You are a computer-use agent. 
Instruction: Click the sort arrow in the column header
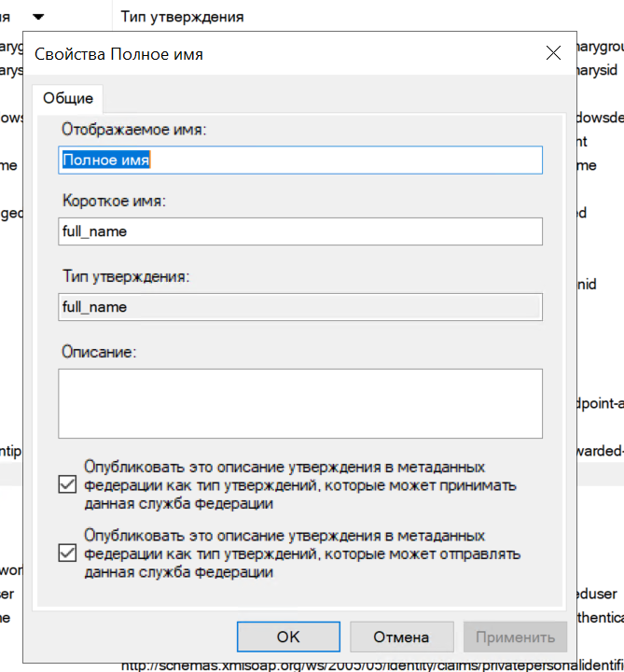(x=37, y=17)
